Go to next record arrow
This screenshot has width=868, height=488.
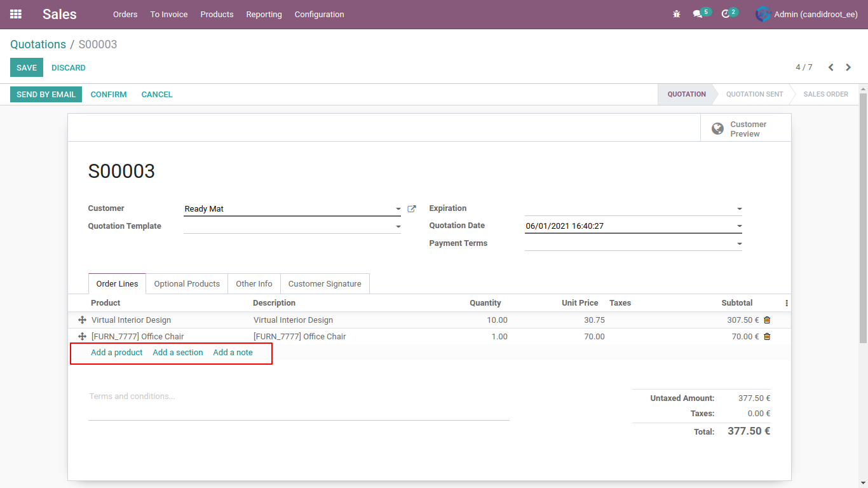[x=848, y=67]
